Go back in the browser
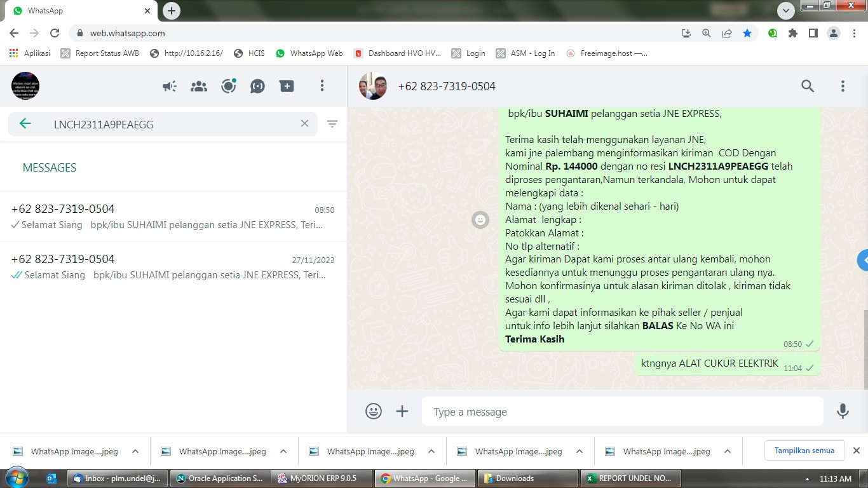The width and height of the screenshot is (868, 488). [14, 33]
